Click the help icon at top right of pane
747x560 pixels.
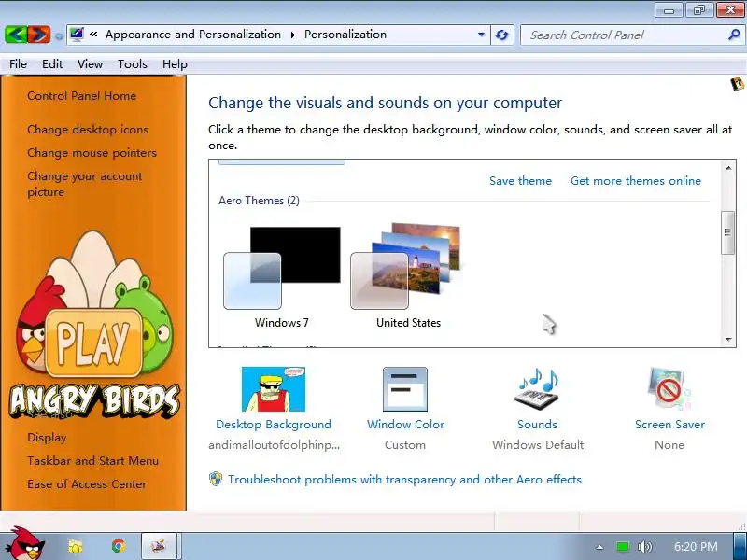click(737, 84)
